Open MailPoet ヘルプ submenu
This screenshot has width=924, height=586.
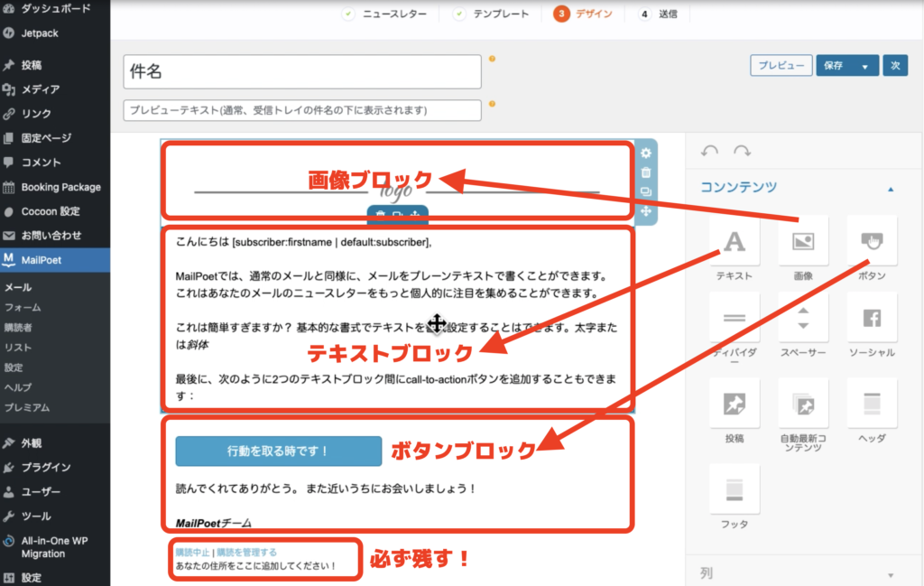tap(18, 387)
